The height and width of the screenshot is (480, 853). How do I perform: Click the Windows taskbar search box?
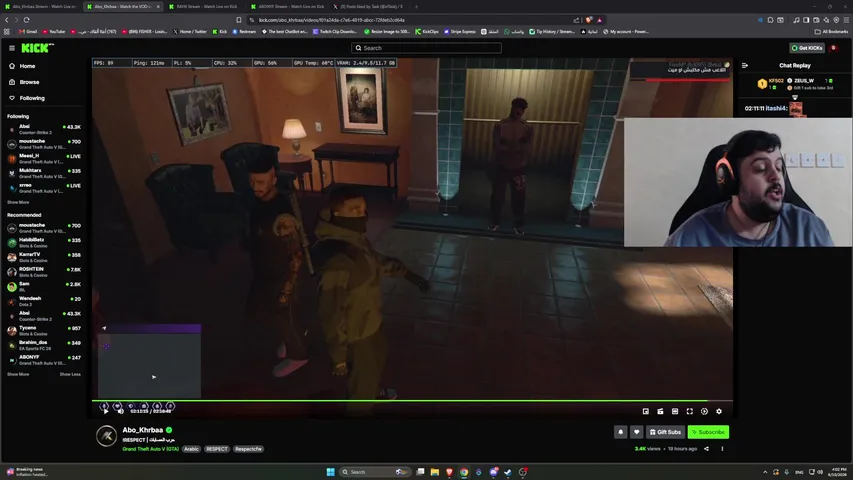[374, 472]
